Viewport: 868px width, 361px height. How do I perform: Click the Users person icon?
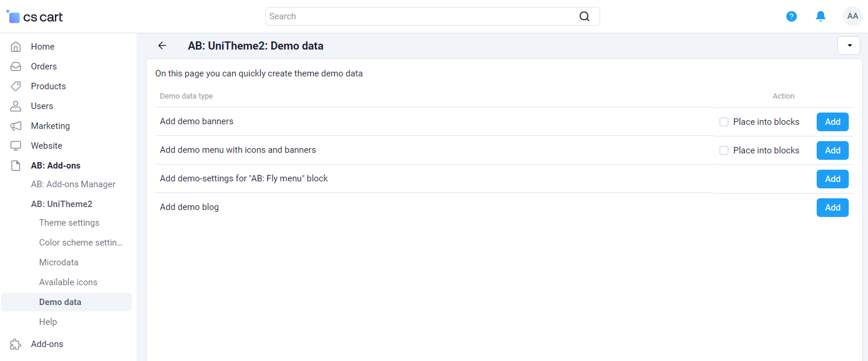click(x=16, y=106)
